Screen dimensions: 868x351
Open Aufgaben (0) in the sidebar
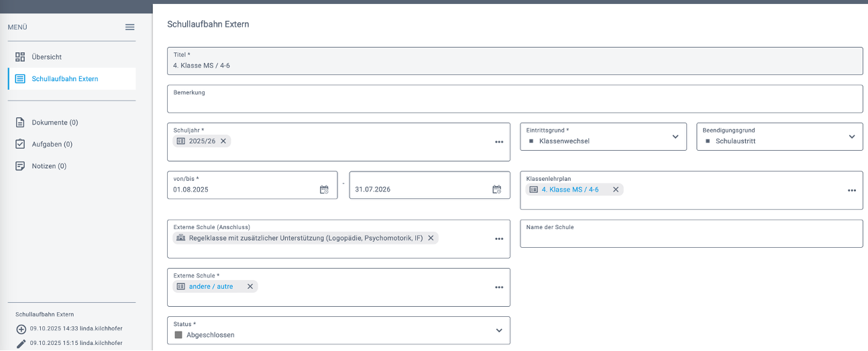point(52,144)
